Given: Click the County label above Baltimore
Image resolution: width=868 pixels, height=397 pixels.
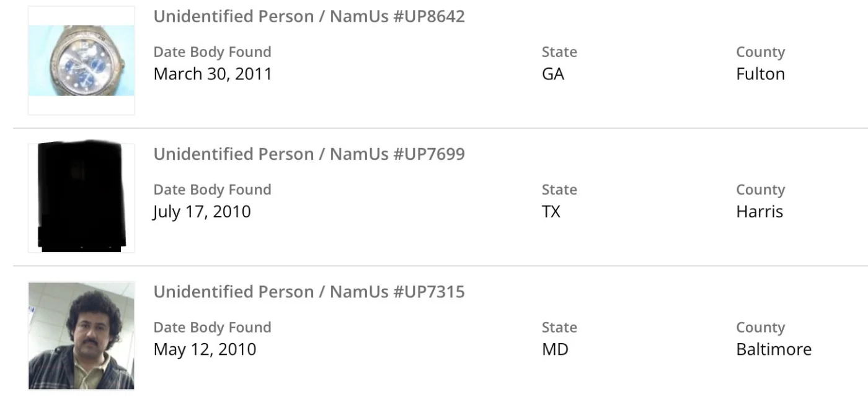Looking at the screenshot, I should (x=760, y=327).
